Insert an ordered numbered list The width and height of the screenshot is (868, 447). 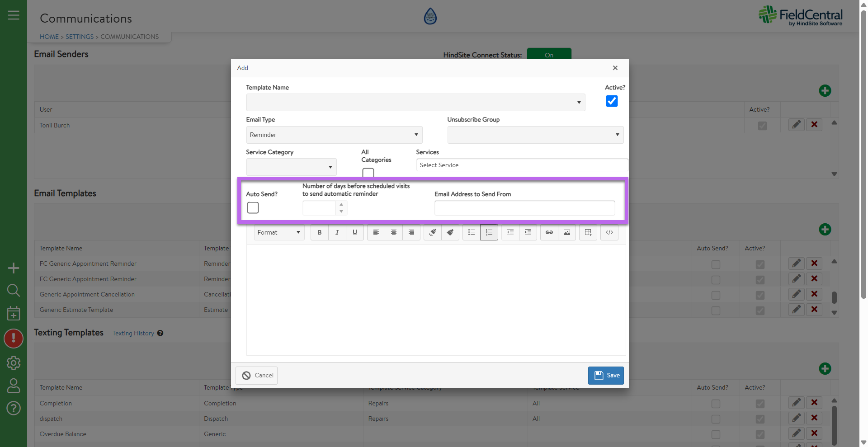coord(489,232)
